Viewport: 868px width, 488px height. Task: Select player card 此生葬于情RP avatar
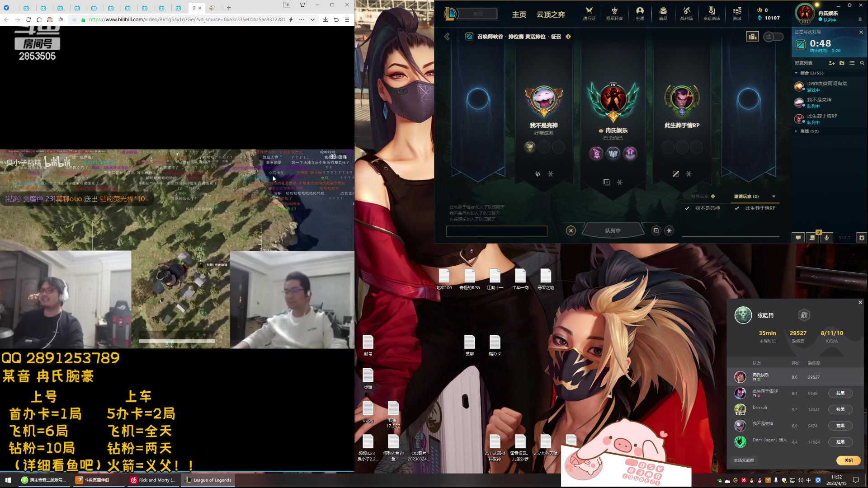(682, 99)
